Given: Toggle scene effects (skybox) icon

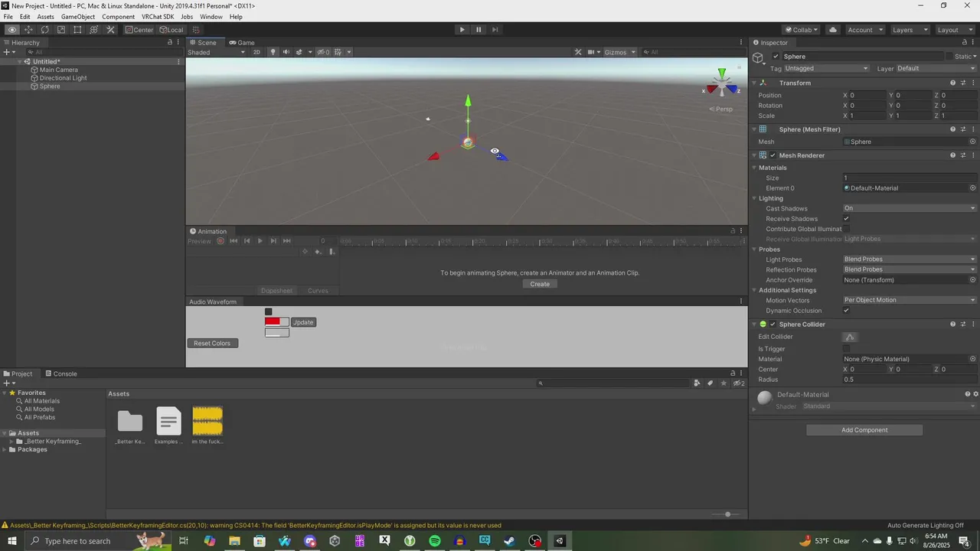Looking at the screenshot, I should tap(299, 52).
